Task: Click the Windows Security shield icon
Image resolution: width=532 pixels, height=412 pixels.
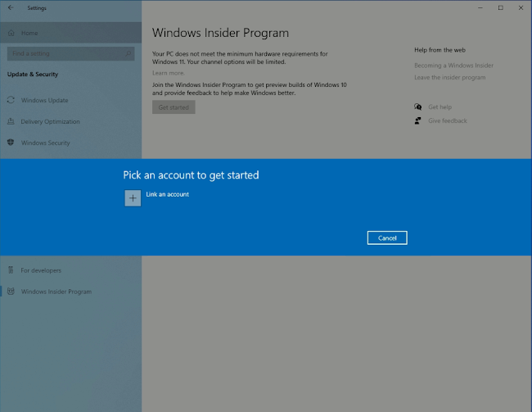Action: click(11, 143)
